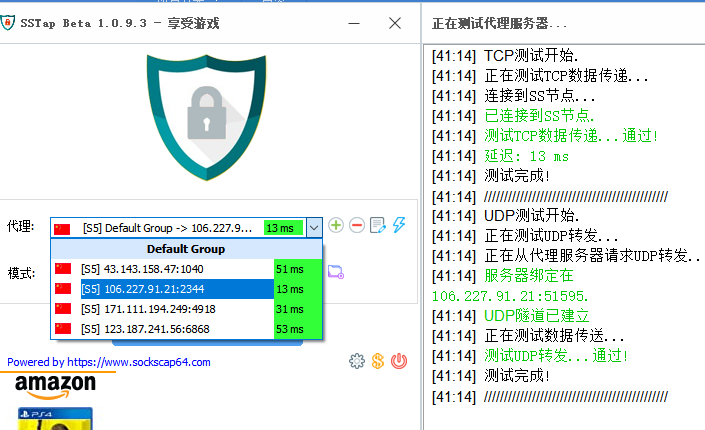Click log line '测试UDP转发...通过!'
Viewport: 705px width, 430px height.
tap(556, 356)
